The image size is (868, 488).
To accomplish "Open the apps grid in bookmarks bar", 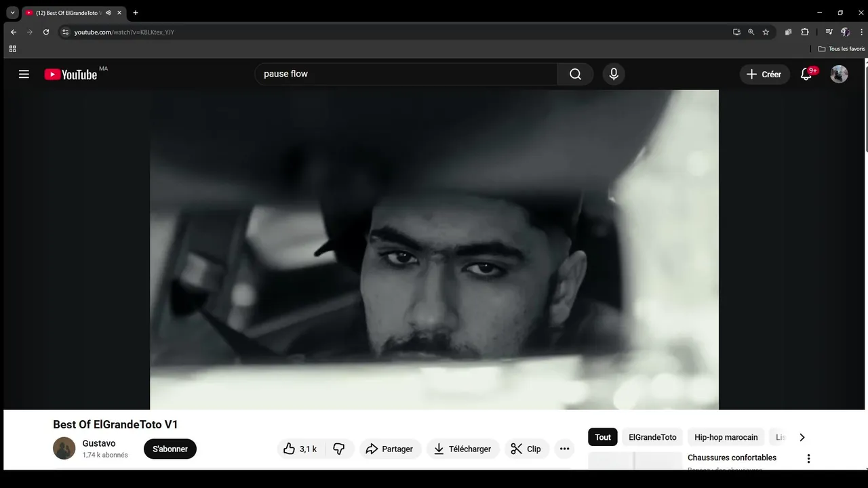I will (12, 49).
